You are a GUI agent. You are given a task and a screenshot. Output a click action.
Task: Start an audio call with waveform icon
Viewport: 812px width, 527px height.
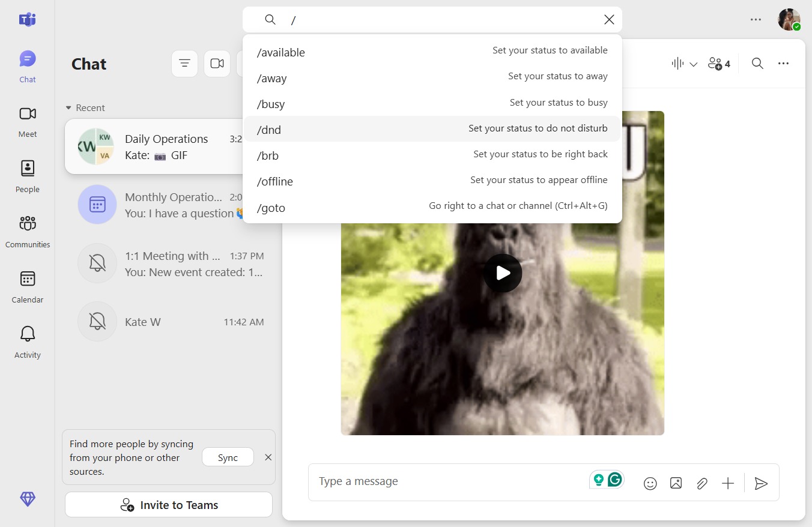click(678, 64)
